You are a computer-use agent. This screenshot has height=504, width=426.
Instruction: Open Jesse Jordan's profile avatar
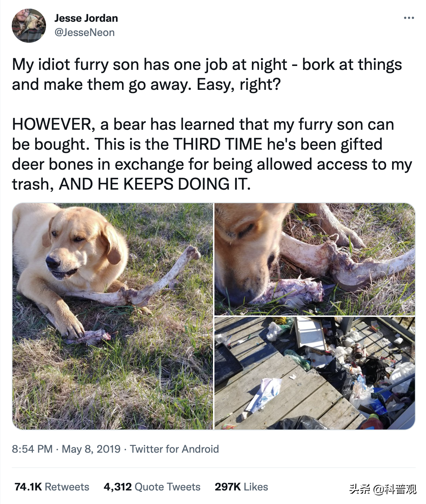[x=29, y=26]
